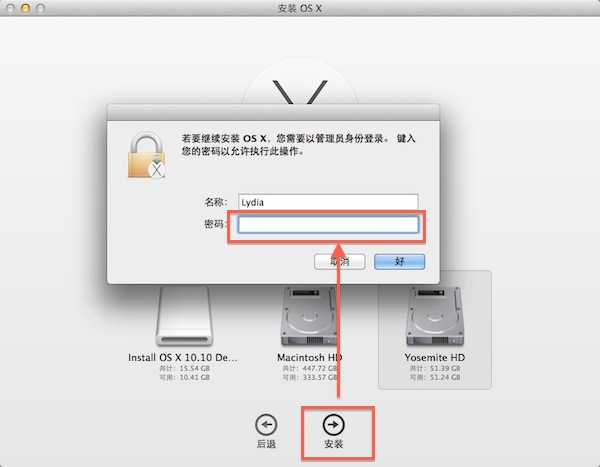Click the leftmost window close button
The height and width of the screenshot is (467, 600).
(11, 8)
